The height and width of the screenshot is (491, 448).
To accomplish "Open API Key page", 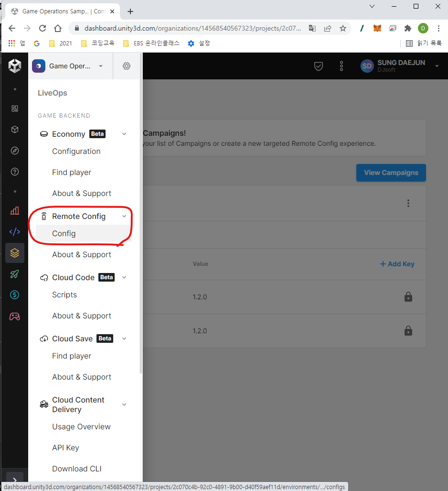I will [66, 448].
